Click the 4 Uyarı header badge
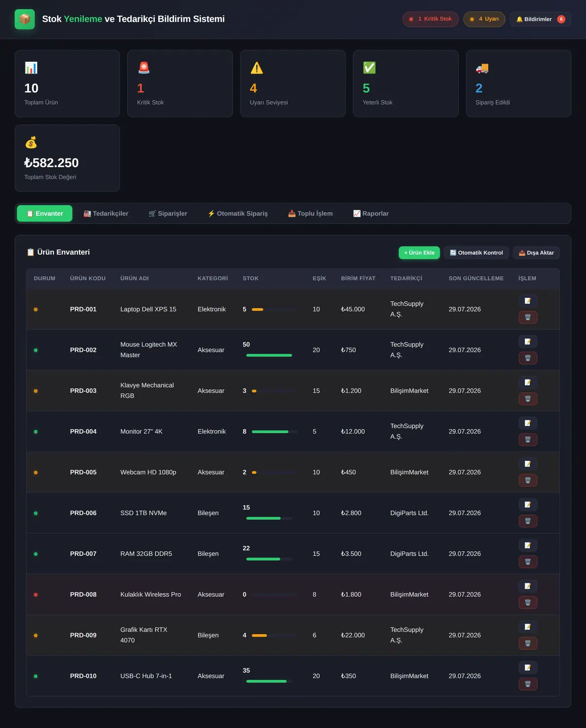This screenshot has width=586, height=728. click(484, 19)
